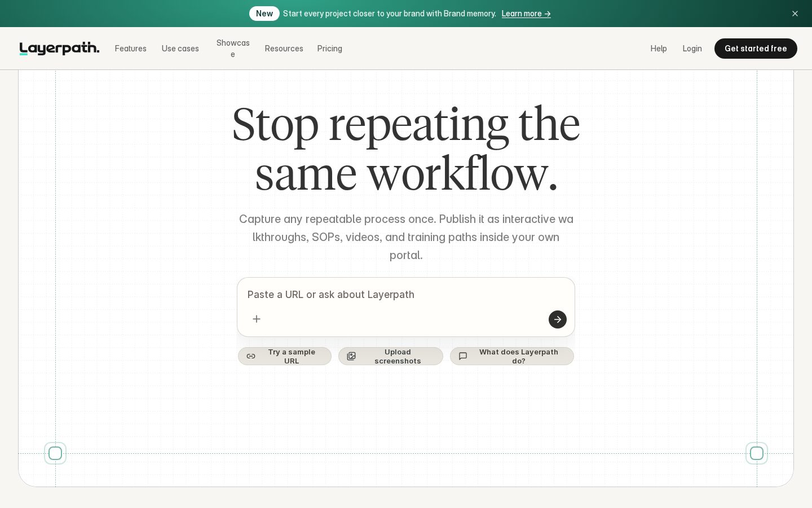Image resolution: width=812 pixels, height=508 pixels.
Task: Go to the Pricing page
Action: pyautogui.click(x=330, y=49)
